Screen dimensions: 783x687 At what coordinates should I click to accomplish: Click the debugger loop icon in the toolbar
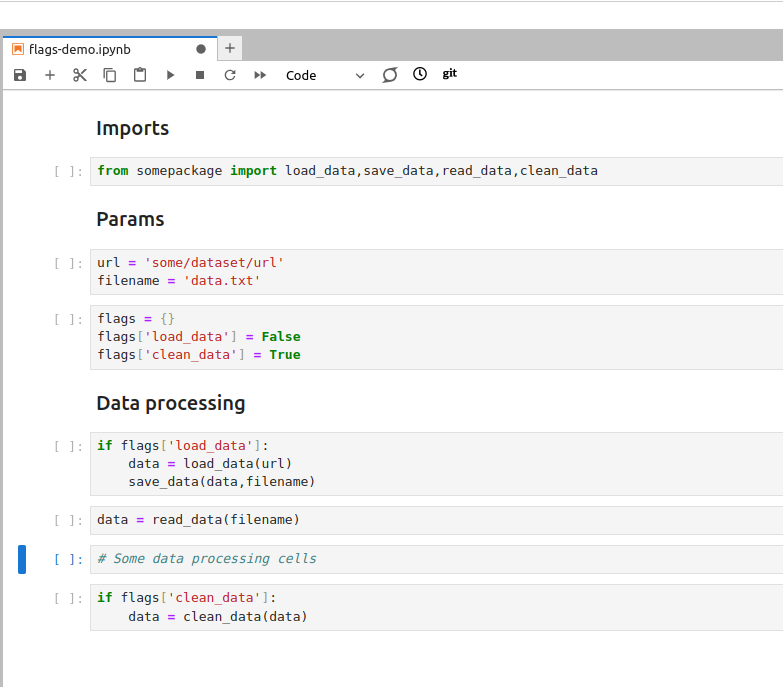pos(390,75)
